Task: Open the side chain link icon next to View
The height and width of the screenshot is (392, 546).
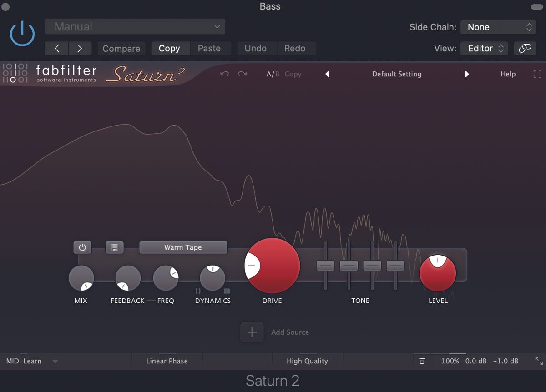Action: (525, 48)
